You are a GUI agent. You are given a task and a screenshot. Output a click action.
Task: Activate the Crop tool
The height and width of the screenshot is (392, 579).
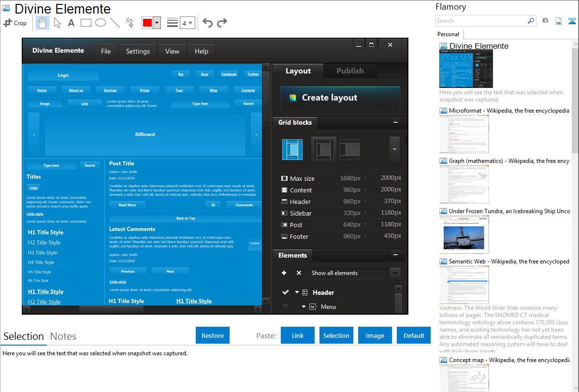click(15, 23)
